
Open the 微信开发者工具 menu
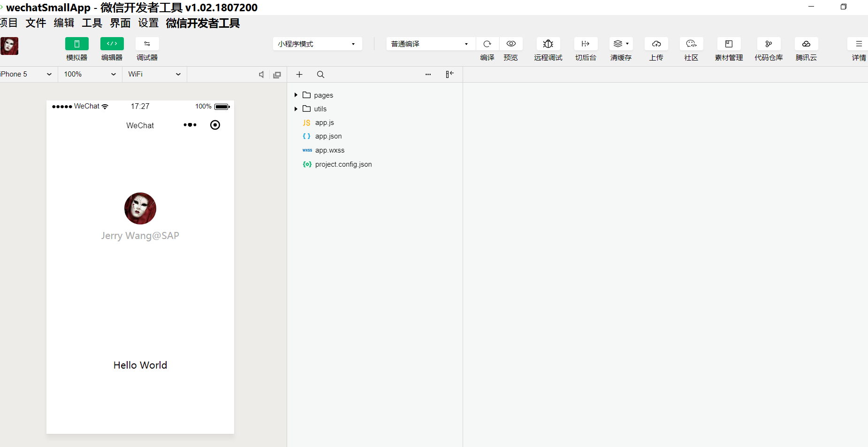click(203, 23)
